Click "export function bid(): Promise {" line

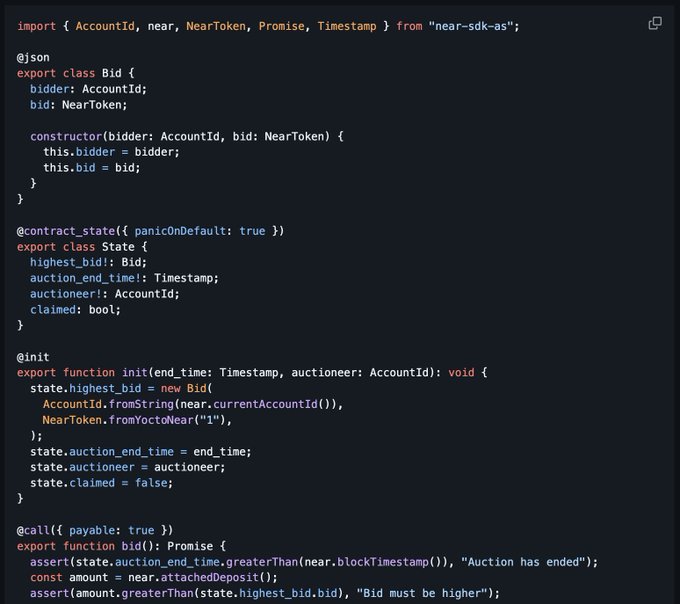121,546
